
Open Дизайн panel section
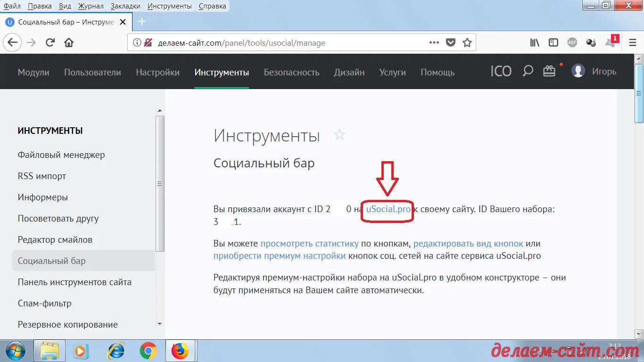349,72
